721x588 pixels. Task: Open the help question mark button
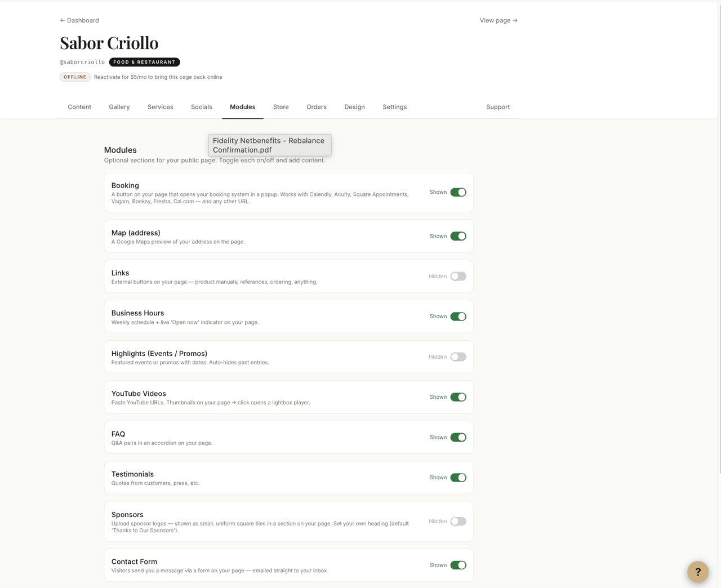pyautogui.click(x=698, y=572)
